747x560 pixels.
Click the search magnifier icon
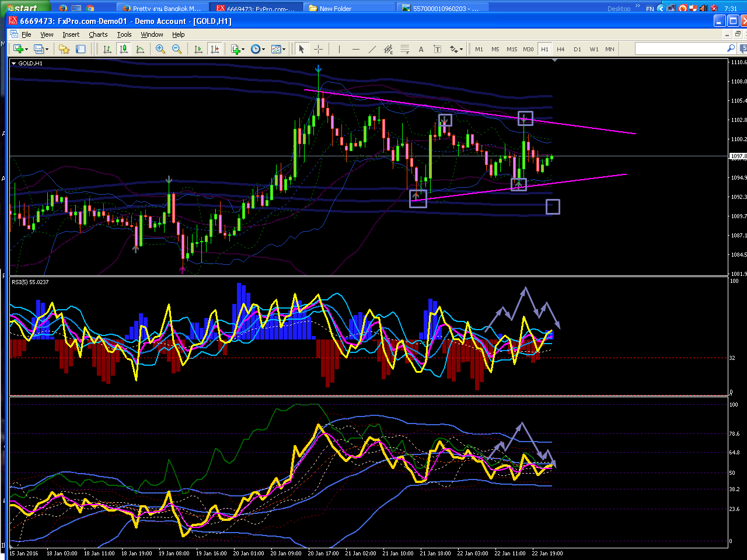tap(731, 48)
